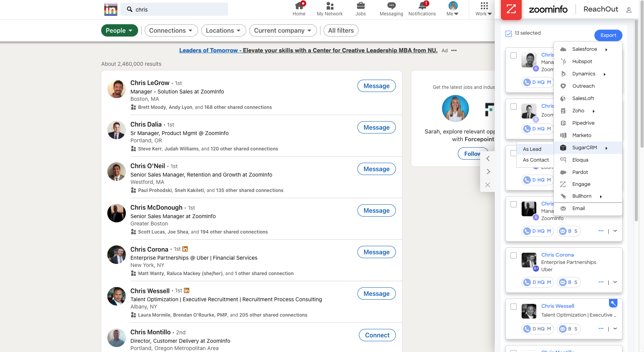The height and width of the screenshot is (352, 644).
Task: Check second Chris card in ZoomInfo panel
Action: pyautogui.click(x=514, y=107)
